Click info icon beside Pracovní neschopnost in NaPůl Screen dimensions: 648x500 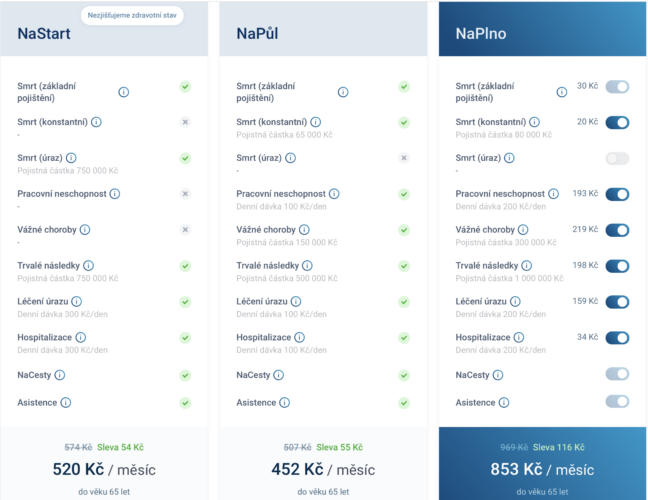point(334,194)
